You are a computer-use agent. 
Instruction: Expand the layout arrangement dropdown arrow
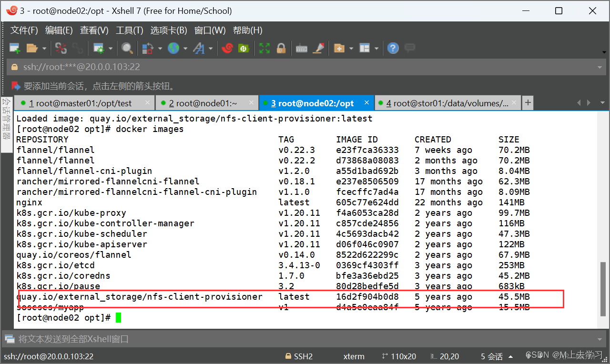click(x=376, y=48)
